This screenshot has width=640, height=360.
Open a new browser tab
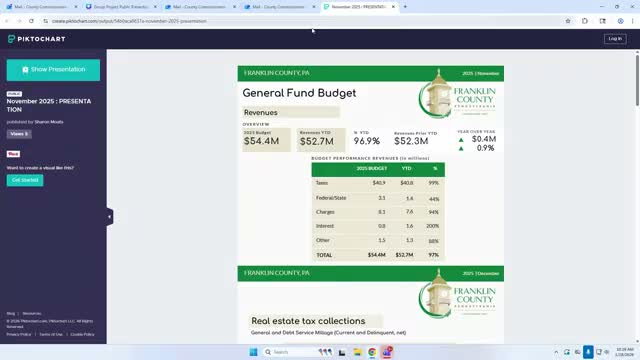[x=405, y=7]
